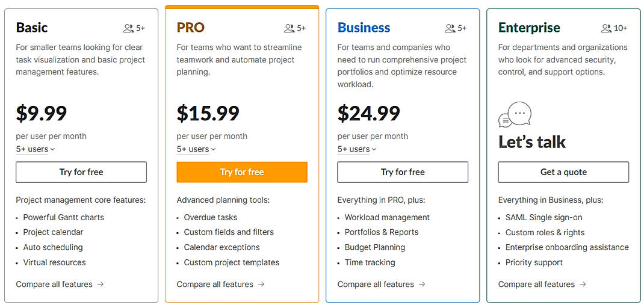Click the users icon on Business plan
The width and height of the screenshot is (644, 308).
pos(450,28)
